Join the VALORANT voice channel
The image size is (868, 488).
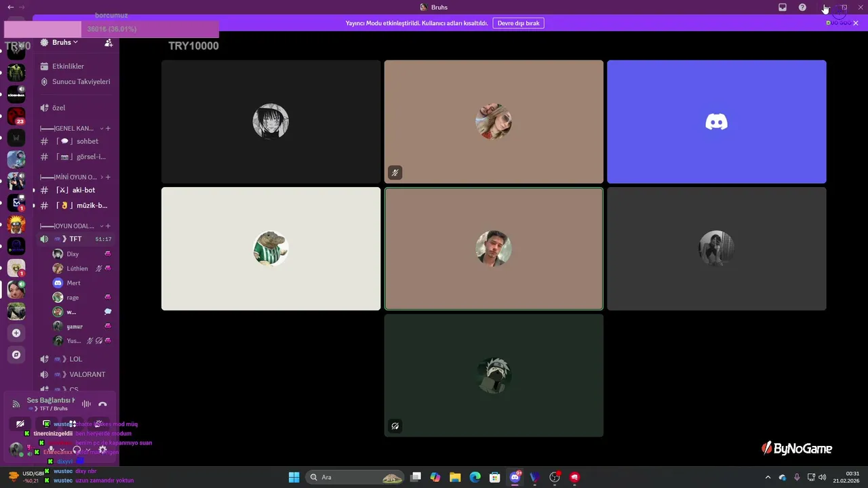click(76, 374)
